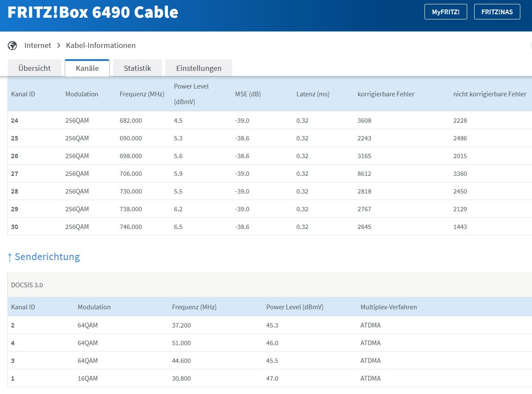Open the FRITZ!NAS button

(x=497, y=12)
